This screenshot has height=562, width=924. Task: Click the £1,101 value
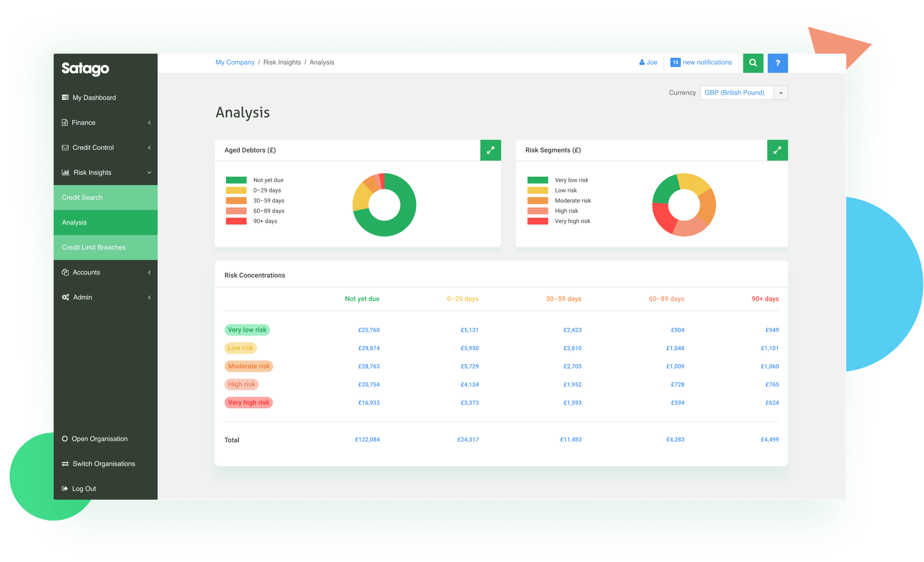770,348
